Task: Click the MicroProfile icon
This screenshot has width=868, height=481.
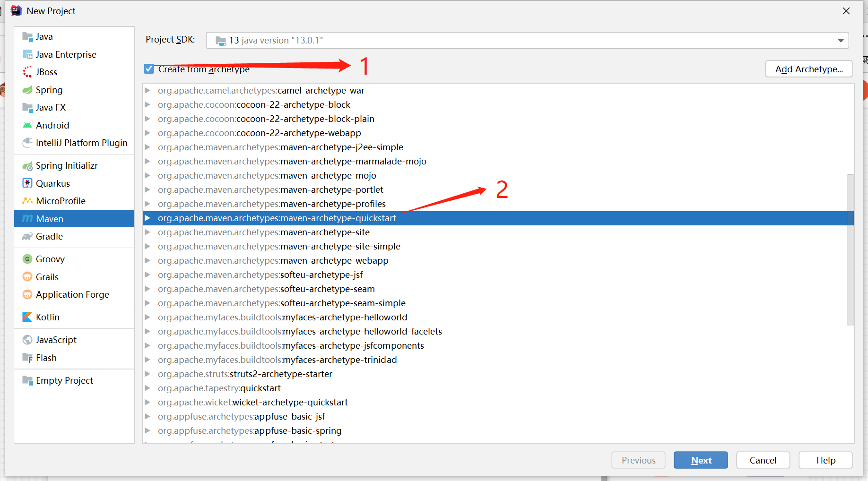Action: [27, 201]
